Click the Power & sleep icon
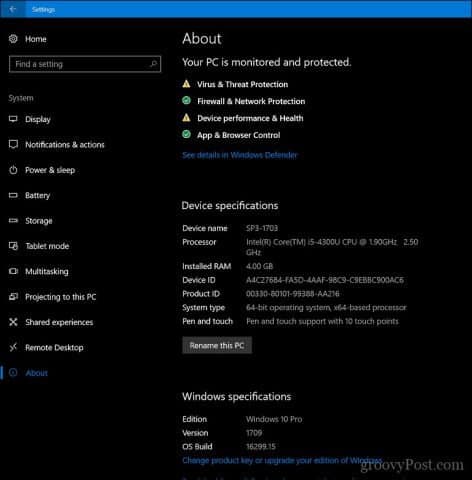The width and height of the screenshot is (472, 480). point(13,170)
